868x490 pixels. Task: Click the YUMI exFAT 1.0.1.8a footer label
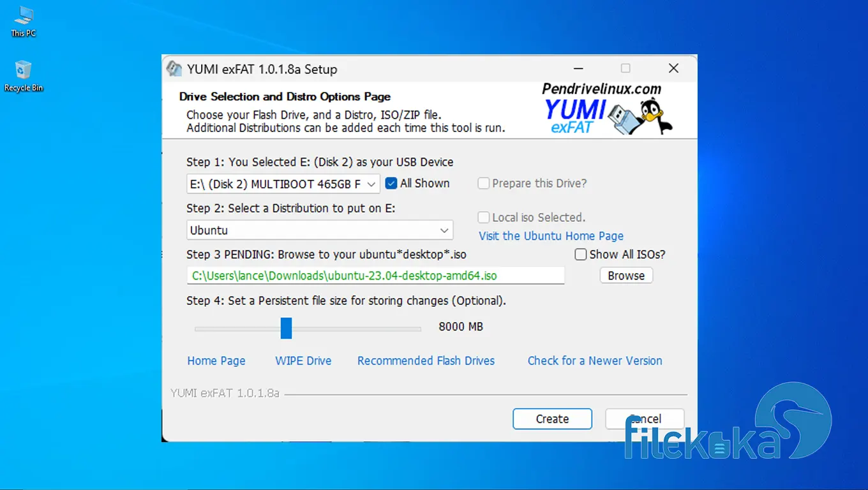[x=225, y=394]
